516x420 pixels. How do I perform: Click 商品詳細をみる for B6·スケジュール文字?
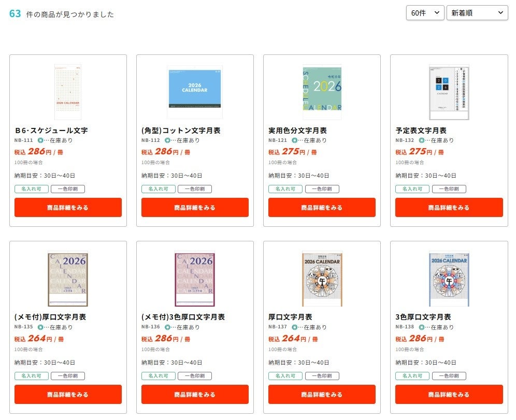coord(68,207)
